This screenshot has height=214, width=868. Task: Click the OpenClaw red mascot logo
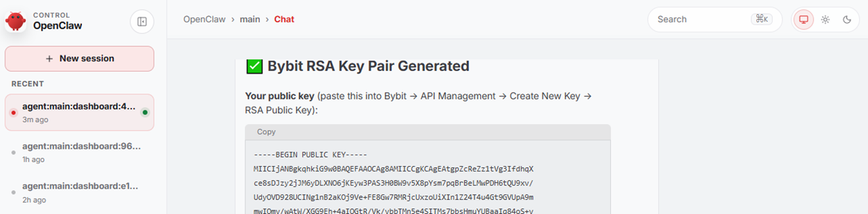[x=16, y=21]
